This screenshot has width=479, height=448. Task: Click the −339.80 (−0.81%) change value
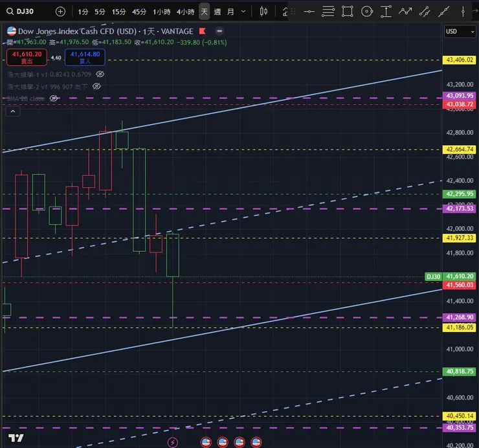coord(202,43)
